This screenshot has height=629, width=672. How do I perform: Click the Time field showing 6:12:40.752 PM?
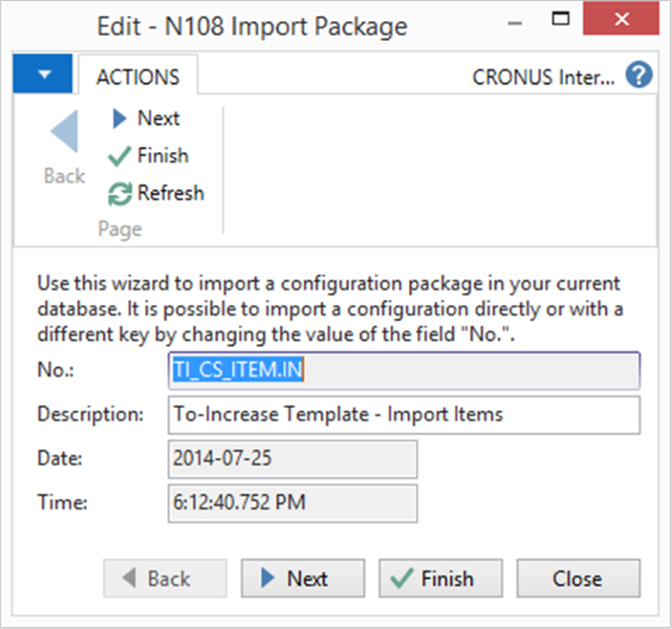tap(293, 503)
